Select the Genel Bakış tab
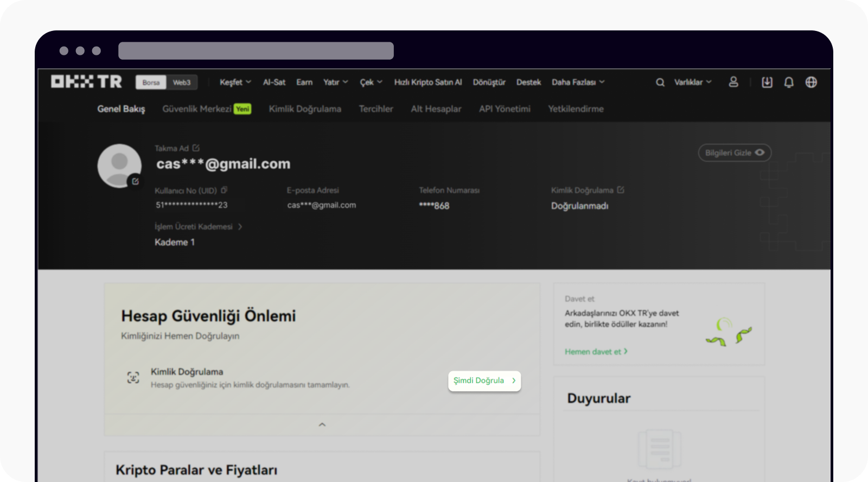 pyautogui.click(x=121, y=109)
